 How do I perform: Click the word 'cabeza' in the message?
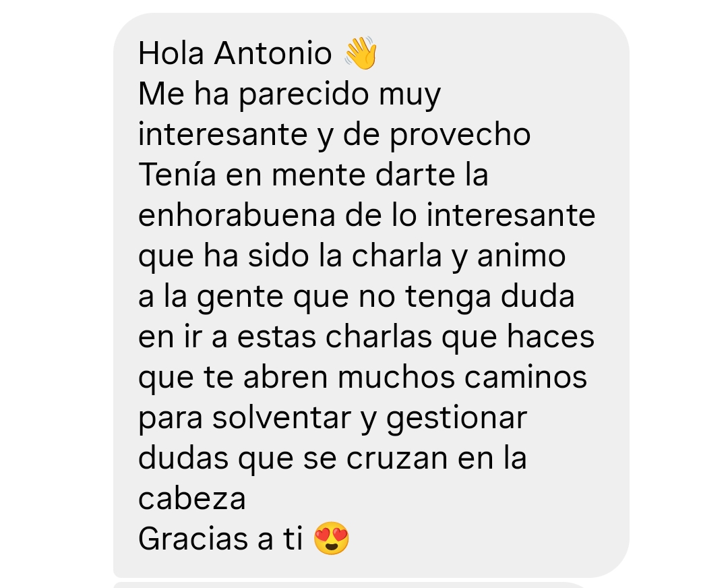[x=191, y=498]
